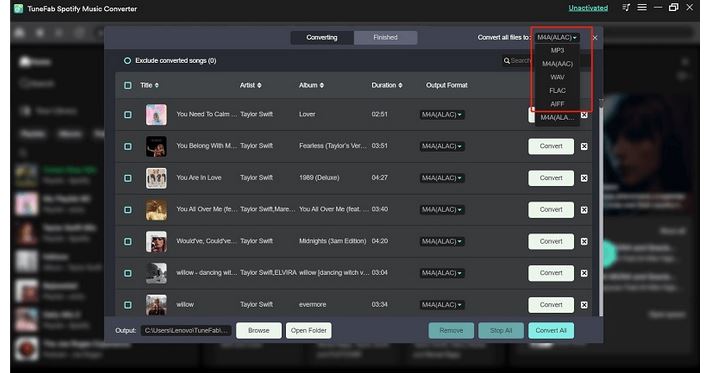The width and height of the screenshot is (704, 373).
Task: Sort songs by Title arrows
Action: click(157, 85)
